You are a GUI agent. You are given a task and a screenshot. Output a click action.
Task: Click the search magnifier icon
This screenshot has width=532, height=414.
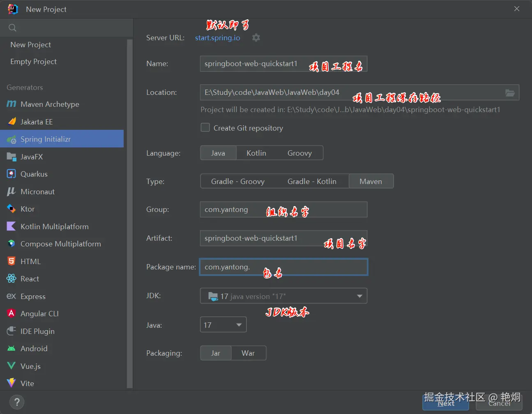pos(13,28)
